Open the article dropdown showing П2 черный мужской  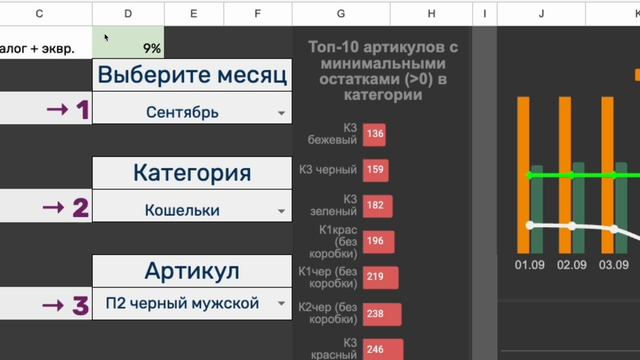[x=192, y=304]
